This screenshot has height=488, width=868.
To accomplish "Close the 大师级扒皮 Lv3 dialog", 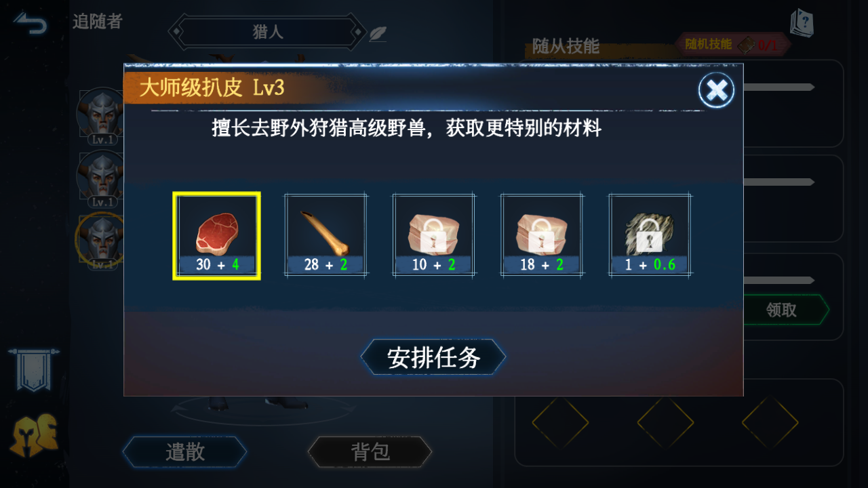I will point(716,90).
